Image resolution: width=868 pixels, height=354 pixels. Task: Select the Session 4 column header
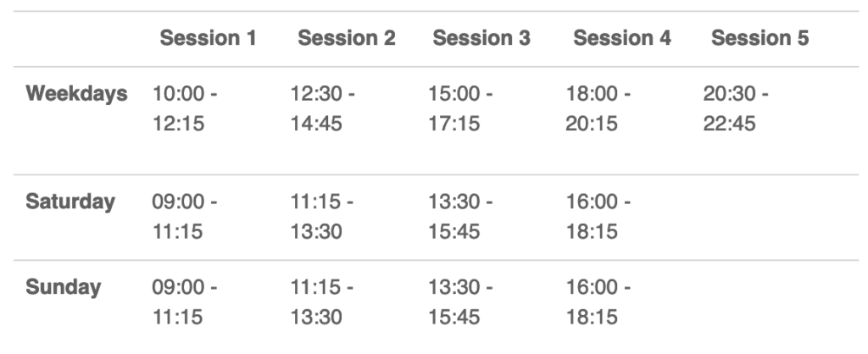coord(622,38)
